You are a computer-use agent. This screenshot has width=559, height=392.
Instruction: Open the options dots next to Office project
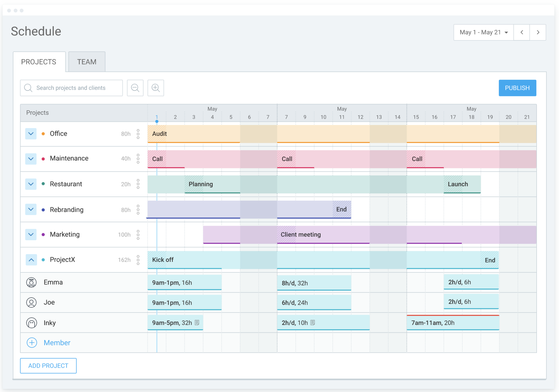point(139,134)
